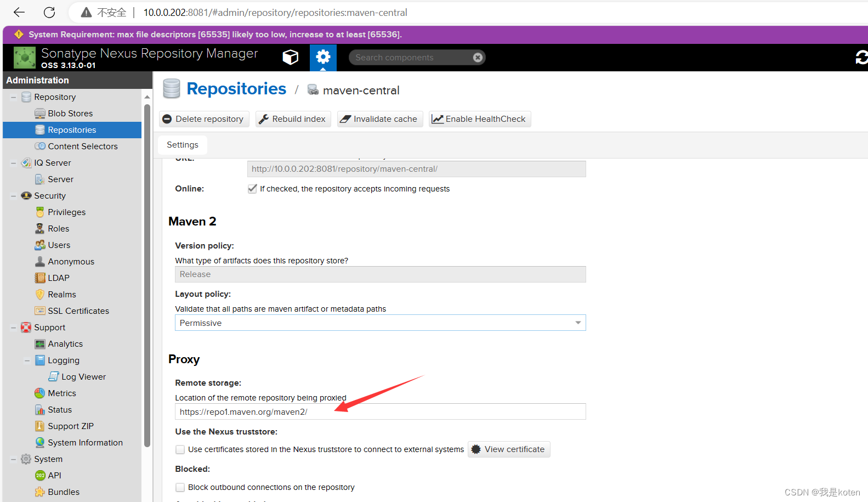Screen dimensions: 868x502
Task: Click the Release version policy field
Action: point(380,274)
